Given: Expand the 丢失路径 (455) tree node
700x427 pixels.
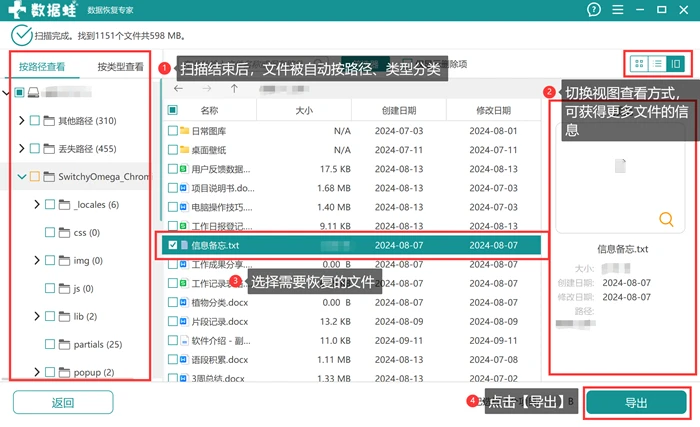Looking at the screenshot, I should point(21,148).
